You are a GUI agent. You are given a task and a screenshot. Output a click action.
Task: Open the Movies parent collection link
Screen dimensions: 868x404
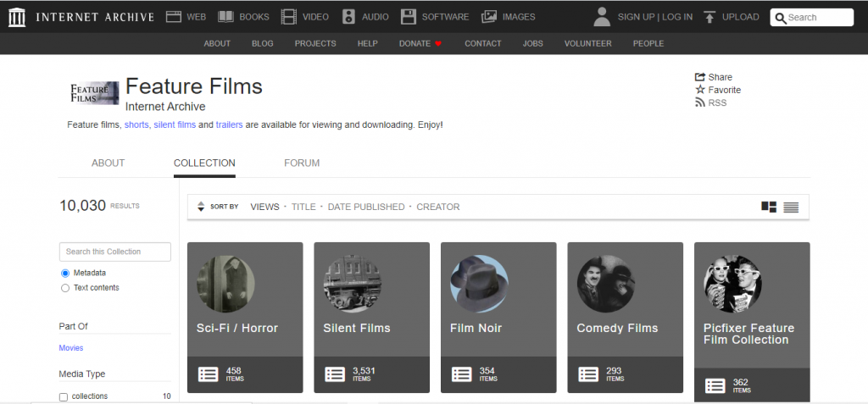coord(71,348)
